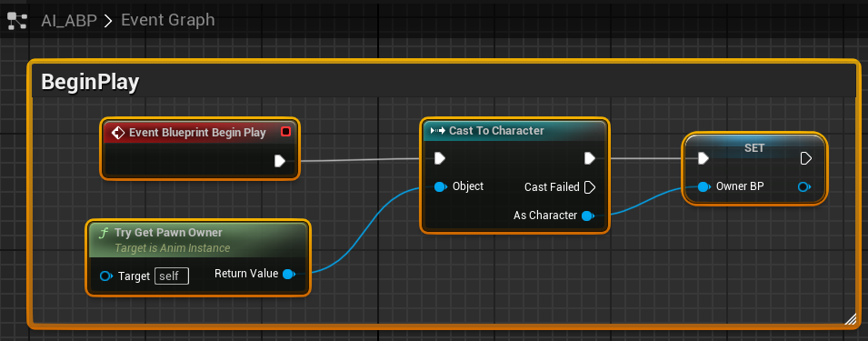Click the Object pin label
Image resolution: width=868 pixels, height=341 pixels.
tap(468, 186)
